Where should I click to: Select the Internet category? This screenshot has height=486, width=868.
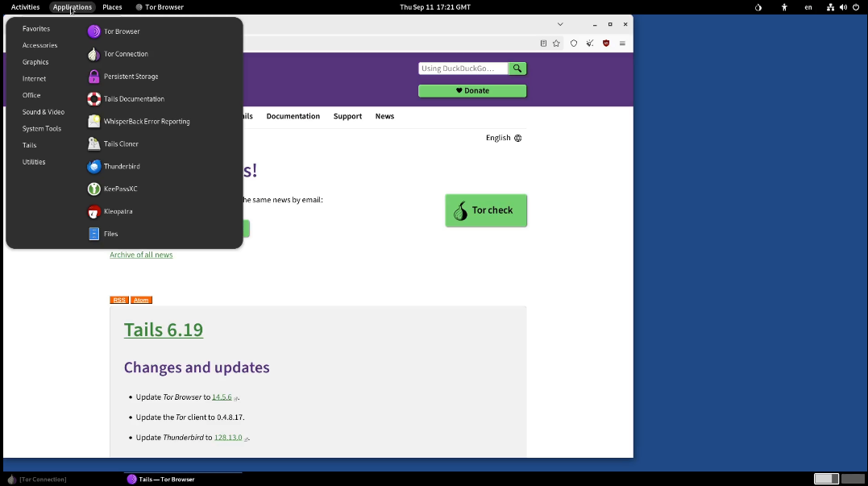(x=35, y=79)
